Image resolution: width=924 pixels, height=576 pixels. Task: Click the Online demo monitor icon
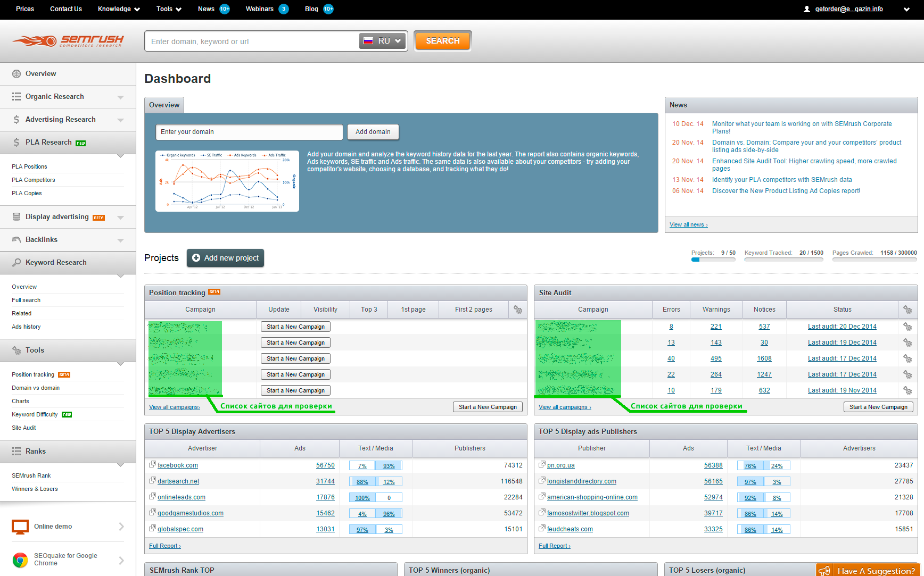point(20,527)
